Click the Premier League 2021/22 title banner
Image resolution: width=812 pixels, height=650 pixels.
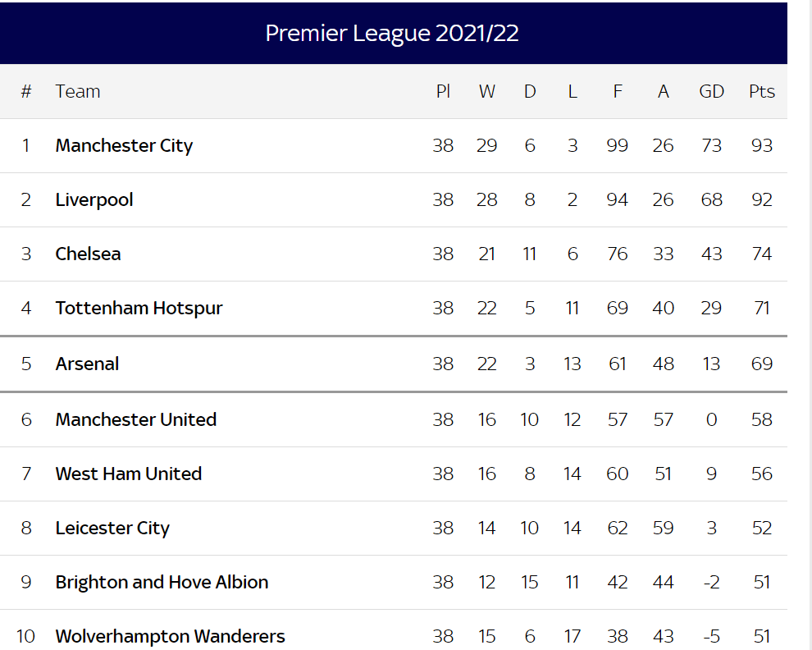[394, 33]
